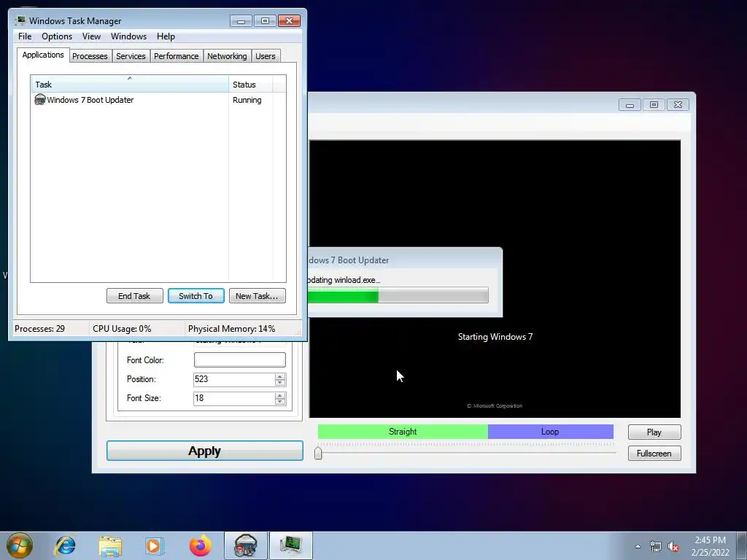This screenshot has width=747, height=560.
Task: Minimize the Task Manager window
Action: click(x=241, y=21)
